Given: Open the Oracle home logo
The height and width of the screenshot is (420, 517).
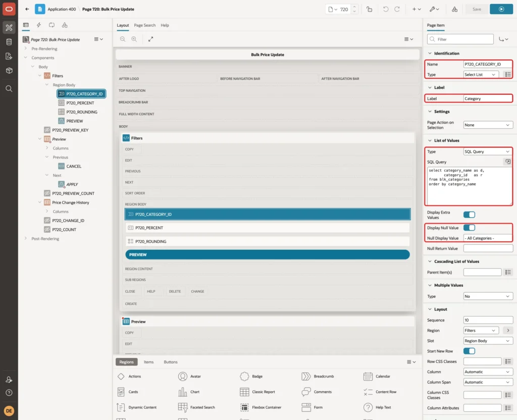Looking at the screenshot, I should pyautogui.click(x=9, y=9).
